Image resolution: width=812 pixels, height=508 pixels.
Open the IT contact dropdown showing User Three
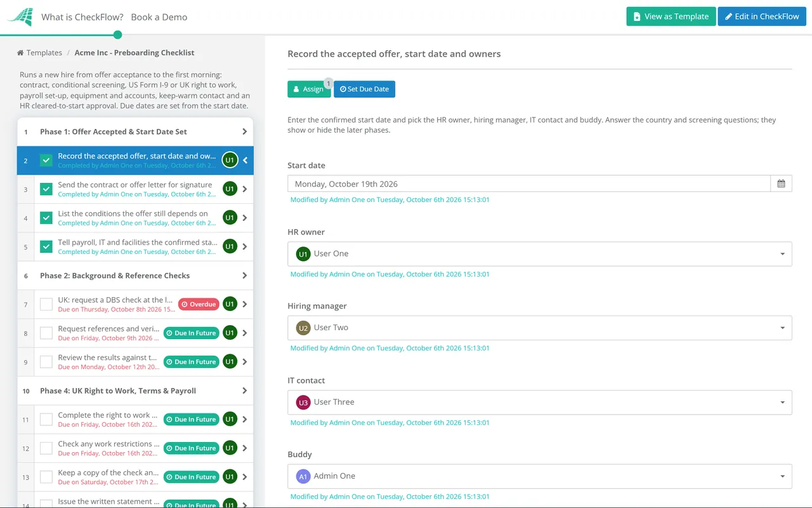click(540, 402)
